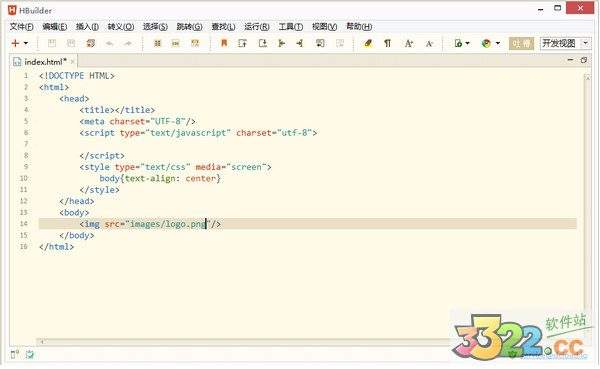Image resolution: width=600 pixels, height=369 pixels.
Task: Click the "text/javascript" attribute value
Action: [188, 133]
